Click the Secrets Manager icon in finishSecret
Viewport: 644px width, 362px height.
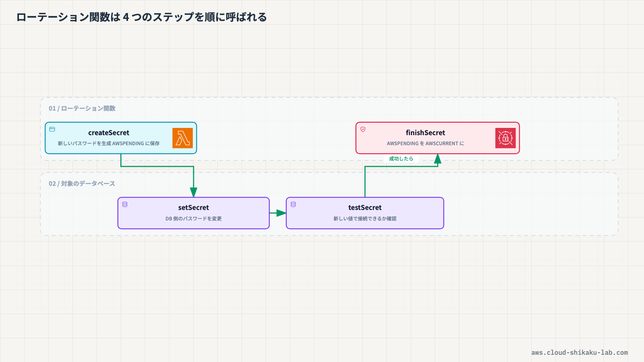pyautogui.click(x=506, y=138)
